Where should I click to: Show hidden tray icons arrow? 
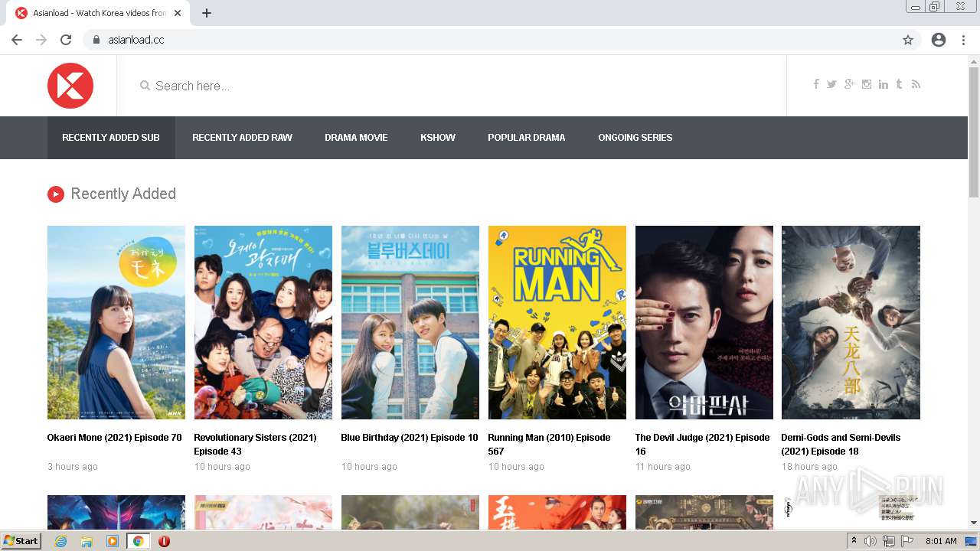point(854,541)
